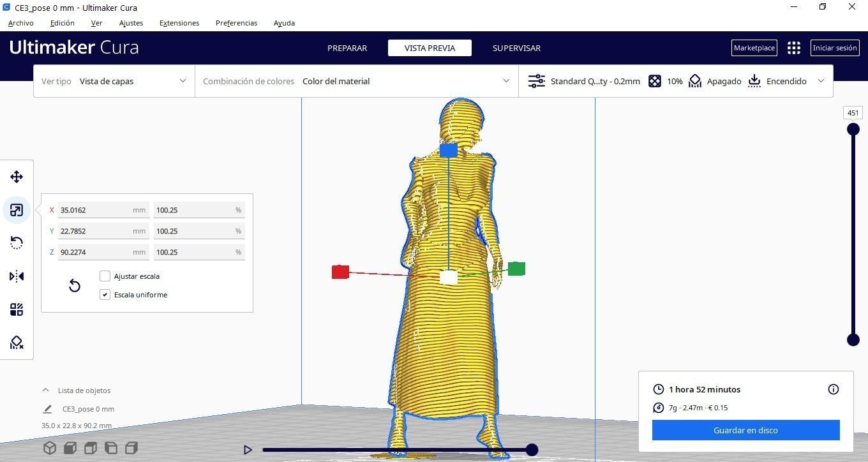This screenshot has width=868, height=462.
Task: Select the Move tool
Action: pos(17,177)
